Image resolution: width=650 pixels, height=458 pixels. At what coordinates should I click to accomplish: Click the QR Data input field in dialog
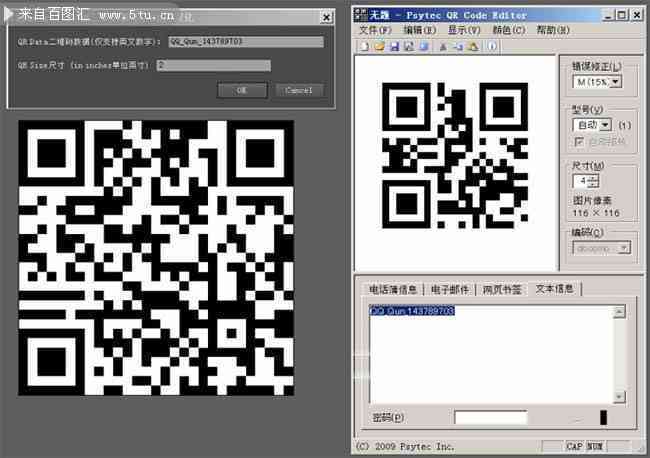point(246,42)
